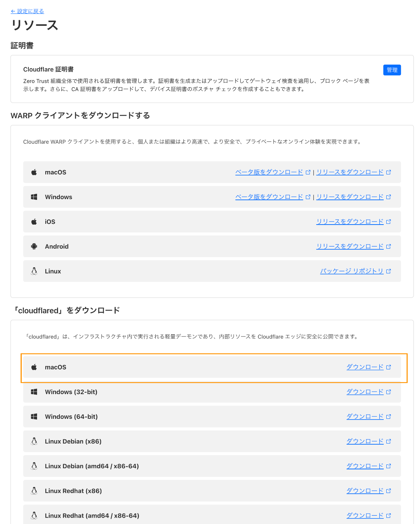Click external-link icon after Windows ベータ版 link
Viewport: 420px width, 524px height.
pos(308,197)
